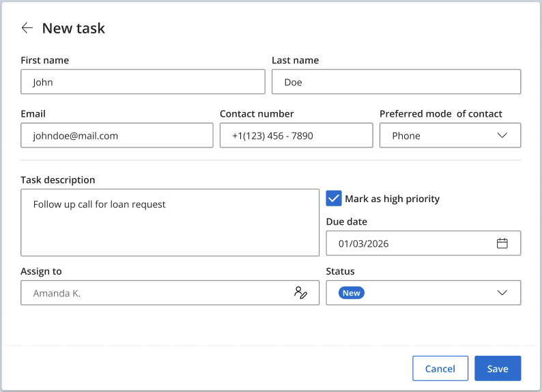Click the New status badge

(x=351, y=293)
